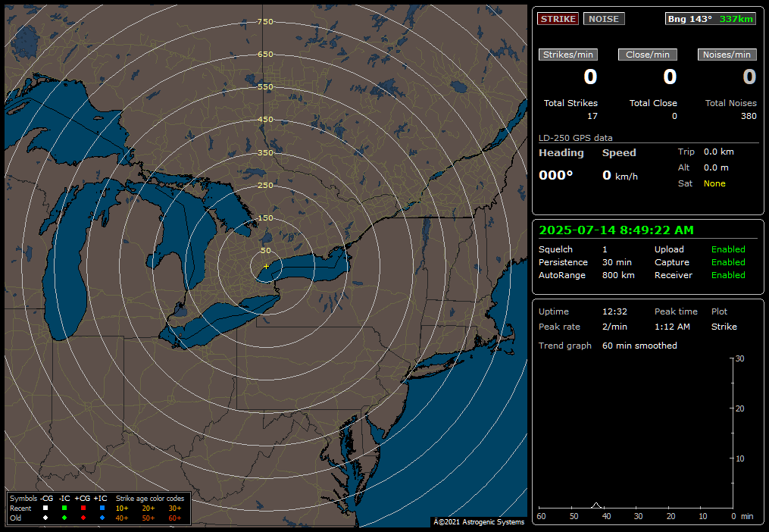This screenshot has height=532, width=769.
Task: Click the LD-250 GPS data heading
Action: coord(575,138)
